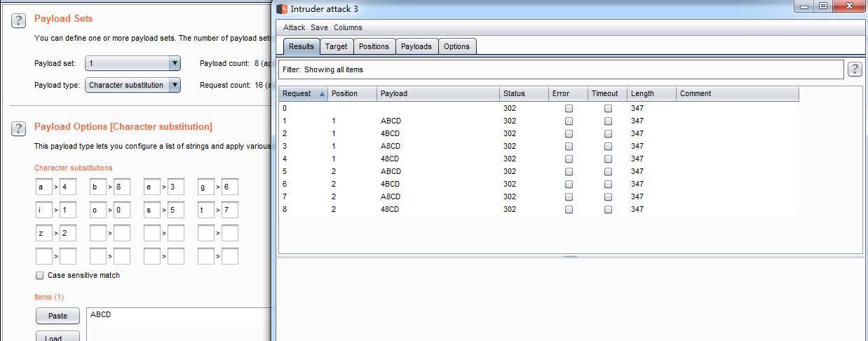Edit the replacement field containing 8

pyautogui.click(x=122, y=187)
